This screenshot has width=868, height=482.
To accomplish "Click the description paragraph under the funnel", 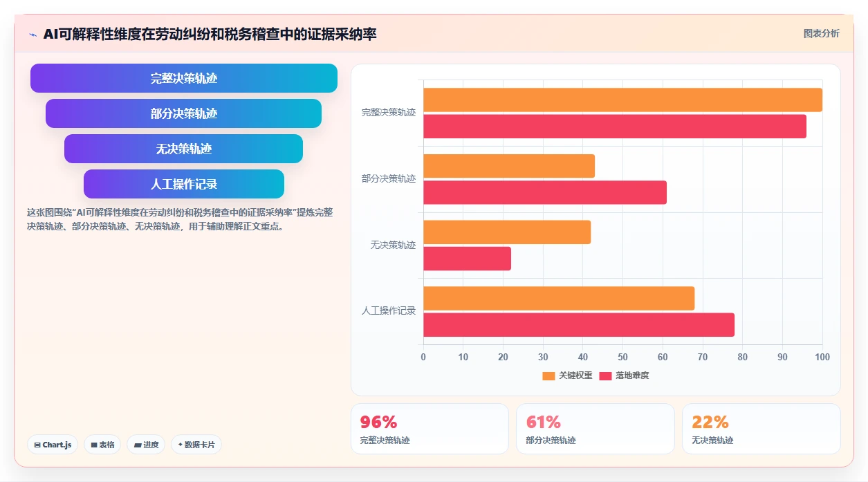I will click(x=180, y=219).
